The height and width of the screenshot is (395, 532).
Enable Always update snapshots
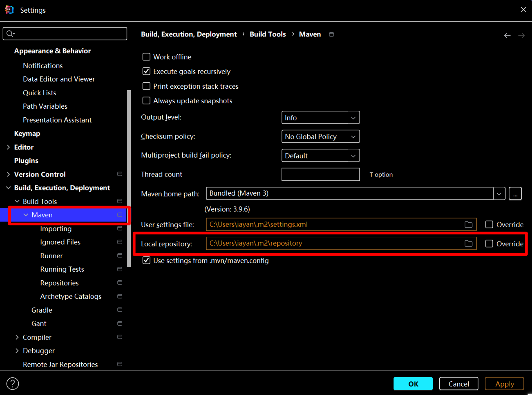146,101
